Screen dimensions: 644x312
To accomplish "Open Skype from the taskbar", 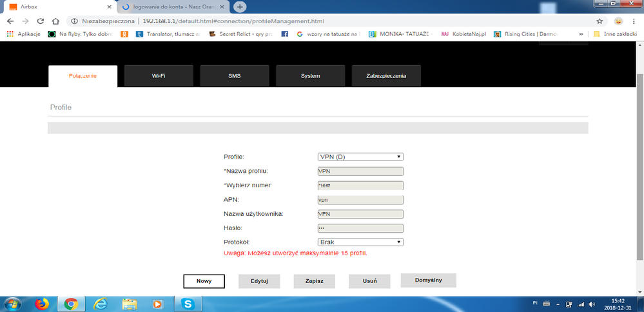I will point(188,303).
